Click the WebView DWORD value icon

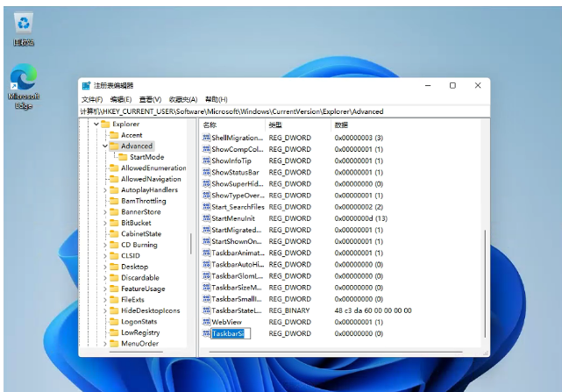click(206, 322)
